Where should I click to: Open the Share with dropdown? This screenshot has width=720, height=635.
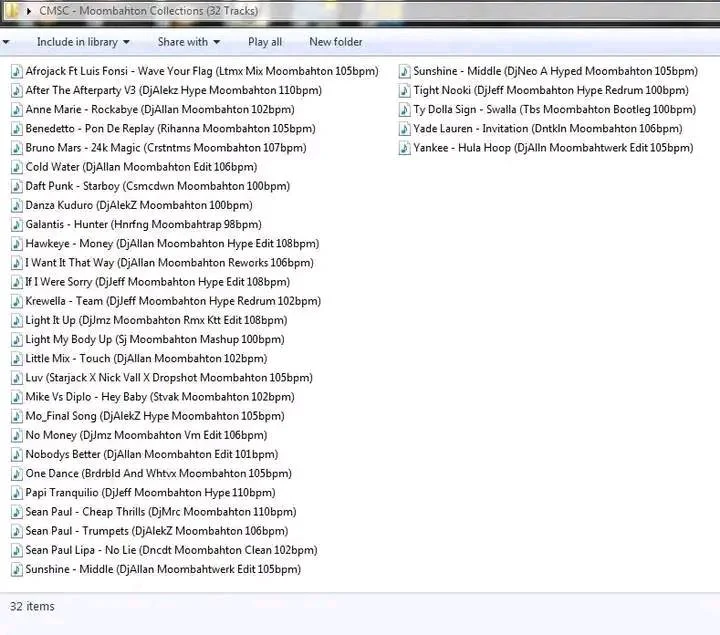189,42
